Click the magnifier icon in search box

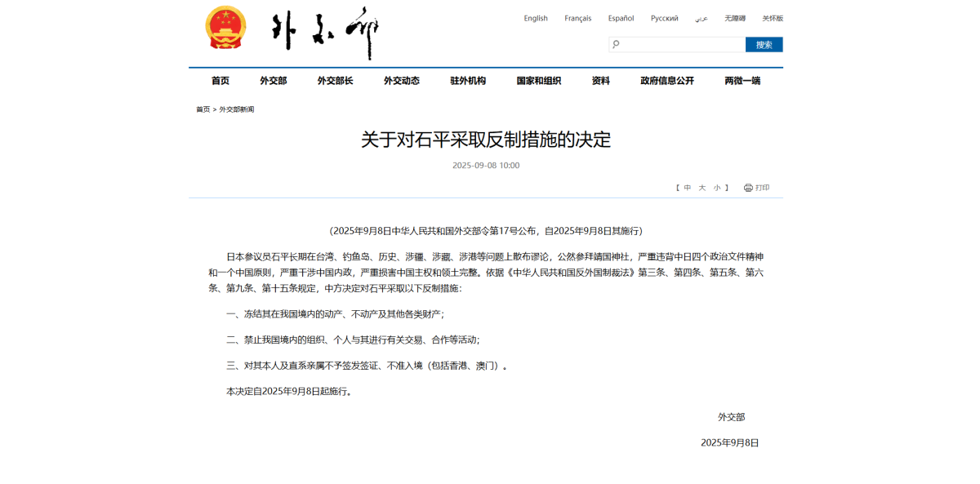(x=616, y=44)
